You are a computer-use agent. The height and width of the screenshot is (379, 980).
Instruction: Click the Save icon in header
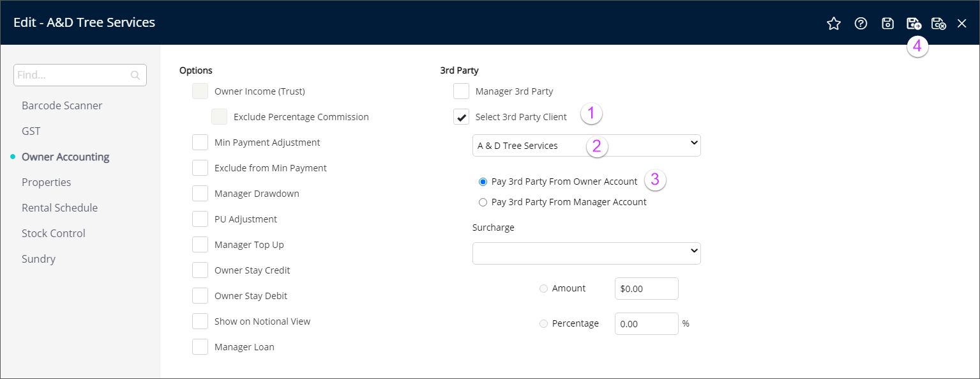point(887,24)
